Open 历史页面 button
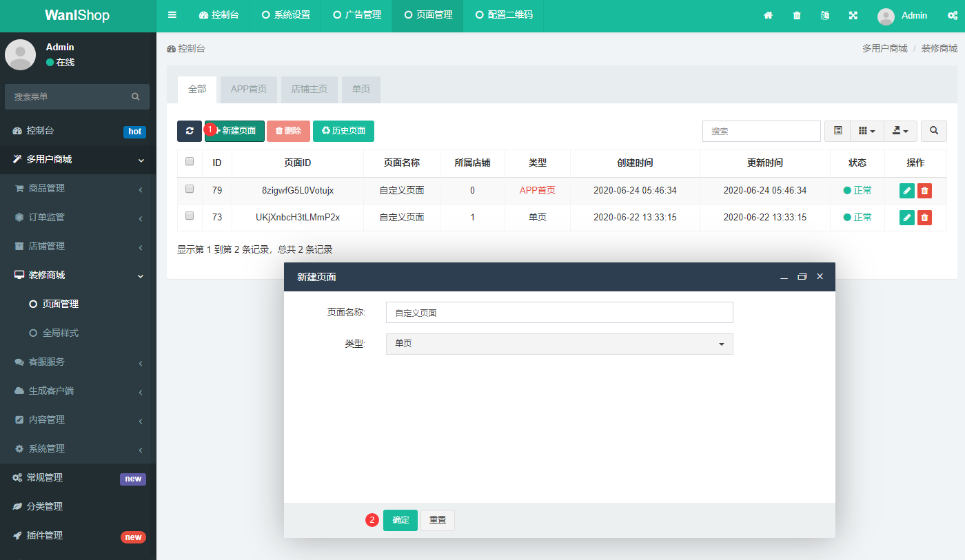 [343, 131]
